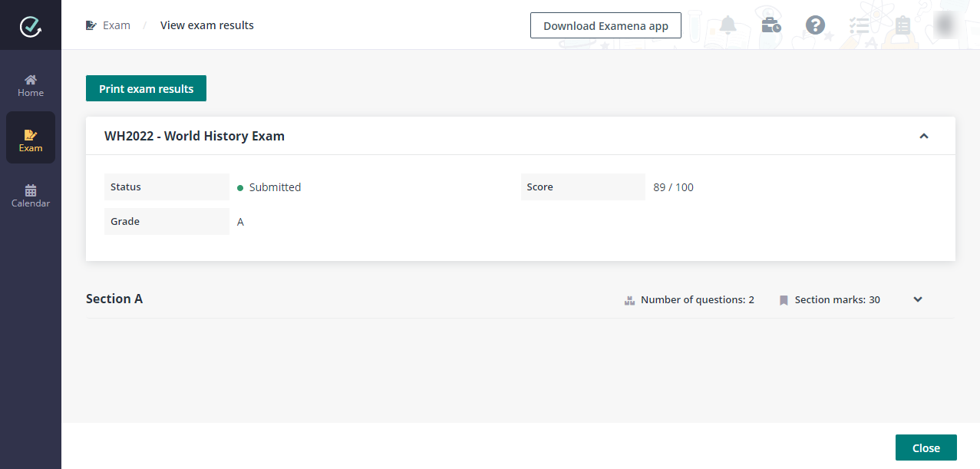Expand Section A details
The height and width of the screenshot is (469, 980).
tap(918, 299)
